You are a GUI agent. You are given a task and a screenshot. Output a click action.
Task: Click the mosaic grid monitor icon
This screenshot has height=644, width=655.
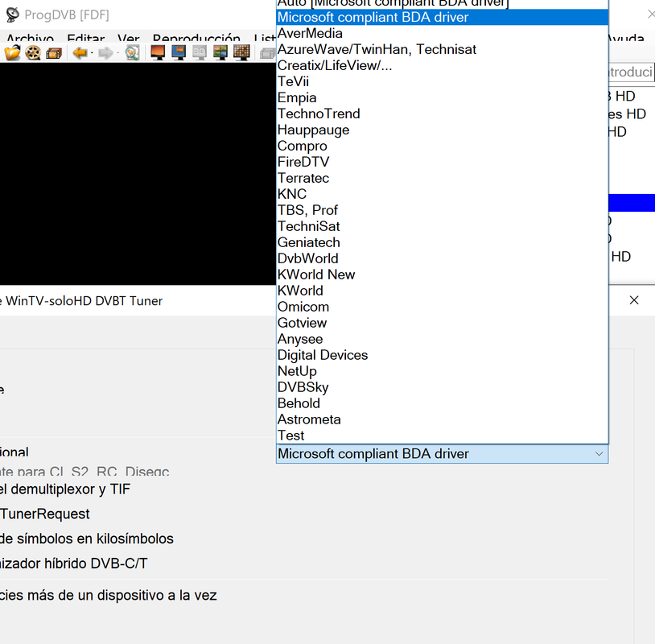(x=241, y=53)
